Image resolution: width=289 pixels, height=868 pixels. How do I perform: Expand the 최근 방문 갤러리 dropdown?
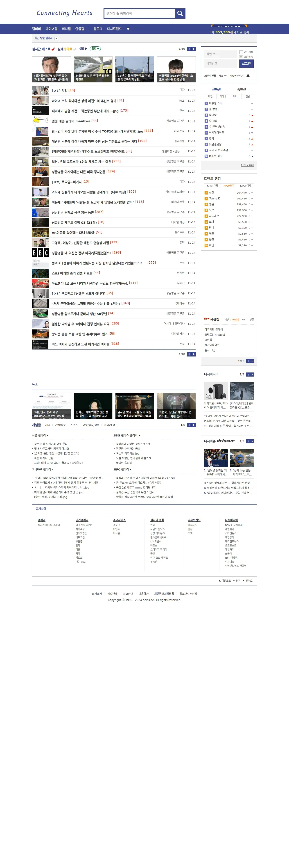click(56, 38)
